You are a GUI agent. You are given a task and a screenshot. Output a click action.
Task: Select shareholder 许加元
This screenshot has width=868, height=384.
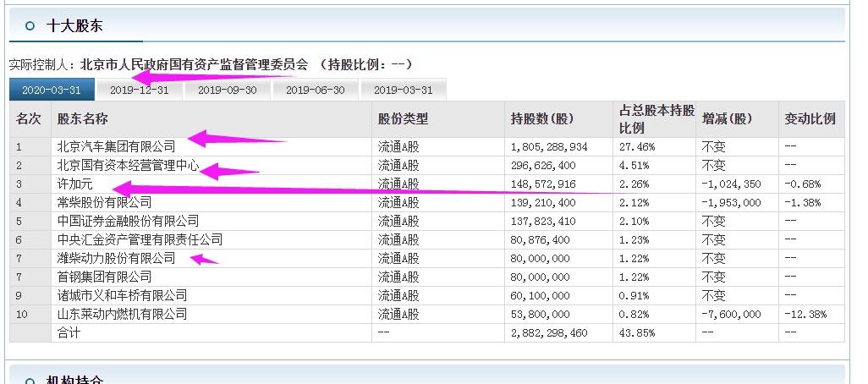click(x=74, y=184)
